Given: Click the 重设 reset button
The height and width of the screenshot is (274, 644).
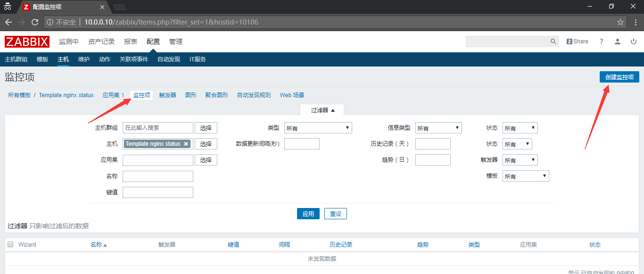Looking at the screenshot, I should (336, 214).
